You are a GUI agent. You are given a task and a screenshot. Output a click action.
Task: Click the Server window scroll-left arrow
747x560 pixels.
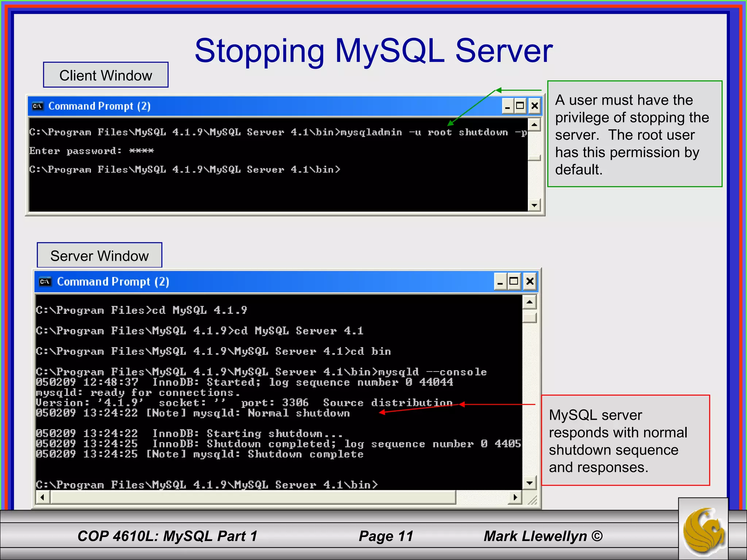(43, 497)
